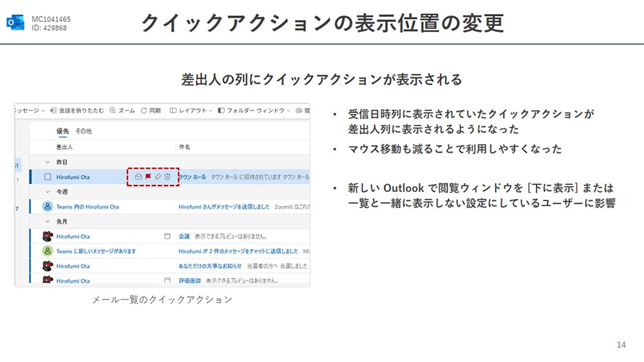The height and width of the screenshot is (362, 644).
Task: Delete the message with the trash can icon
Action: 167,176
